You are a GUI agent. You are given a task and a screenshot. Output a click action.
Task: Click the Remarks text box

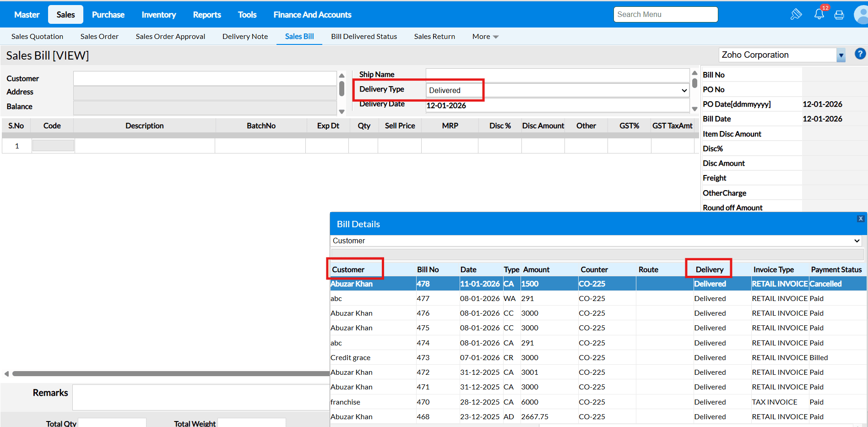[201, 397]
